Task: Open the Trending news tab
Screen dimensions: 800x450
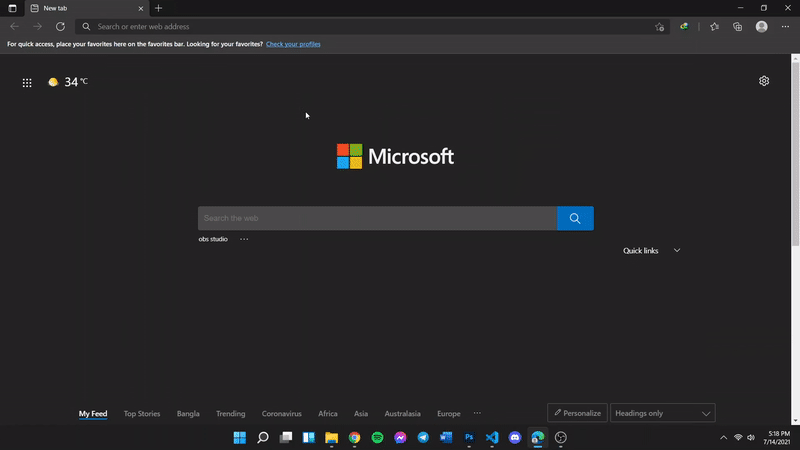Action: (x=231, y=413)
